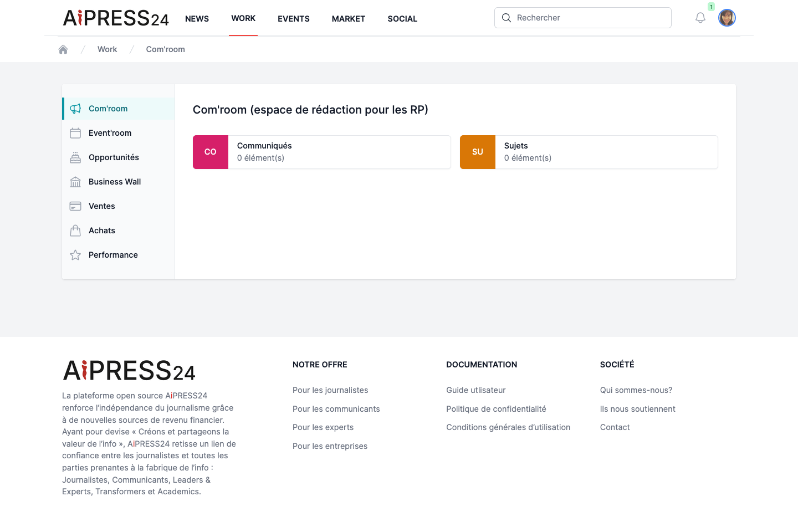Click the Work breadcrumb link
798x532 pixels.
[108, 49]
